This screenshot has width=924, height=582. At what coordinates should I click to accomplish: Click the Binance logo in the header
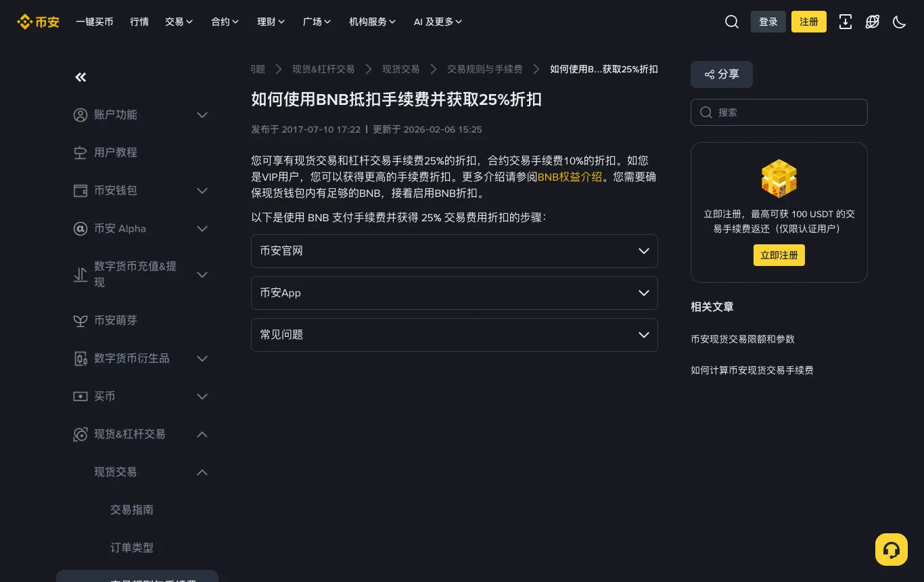point(38,22)
